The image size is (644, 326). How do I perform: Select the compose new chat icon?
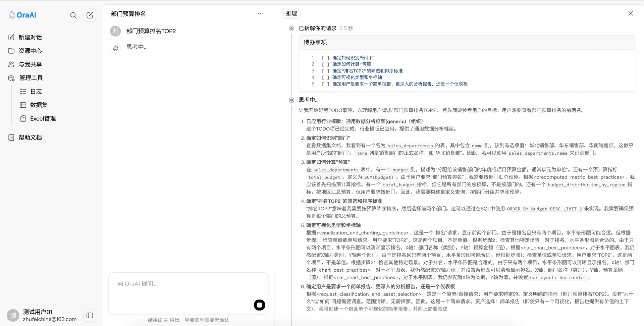[90, 15]
